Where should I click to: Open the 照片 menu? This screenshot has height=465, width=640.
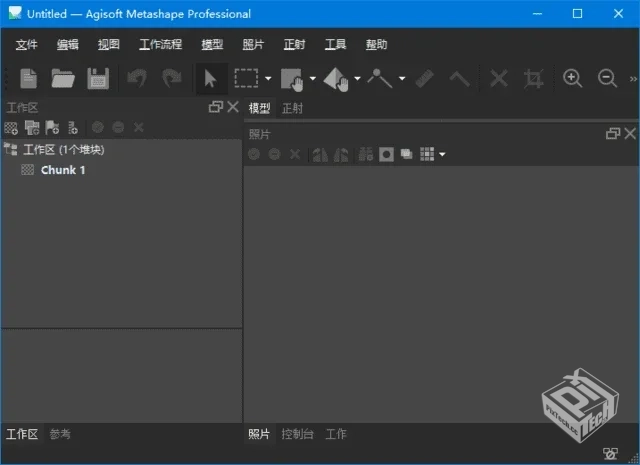[x=253, y=44]
